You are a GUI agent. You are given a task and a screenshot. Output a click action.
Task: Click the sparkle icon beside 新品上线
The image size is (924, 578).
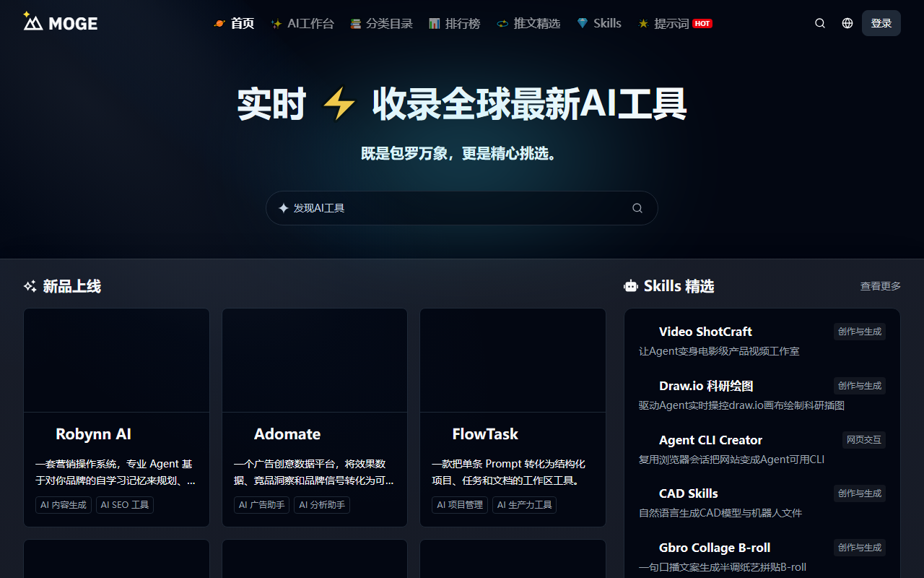[x=30, y=286]
